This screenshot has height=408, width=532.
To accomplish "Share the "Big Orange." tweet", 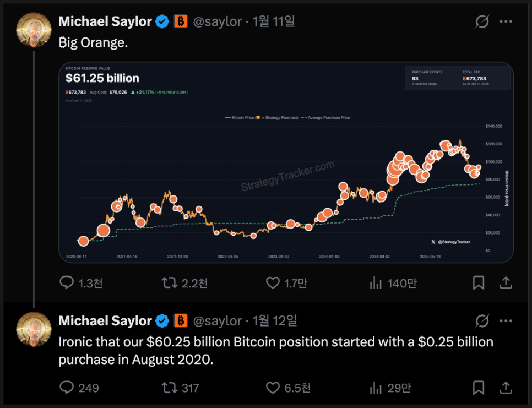I will [506, 283].
